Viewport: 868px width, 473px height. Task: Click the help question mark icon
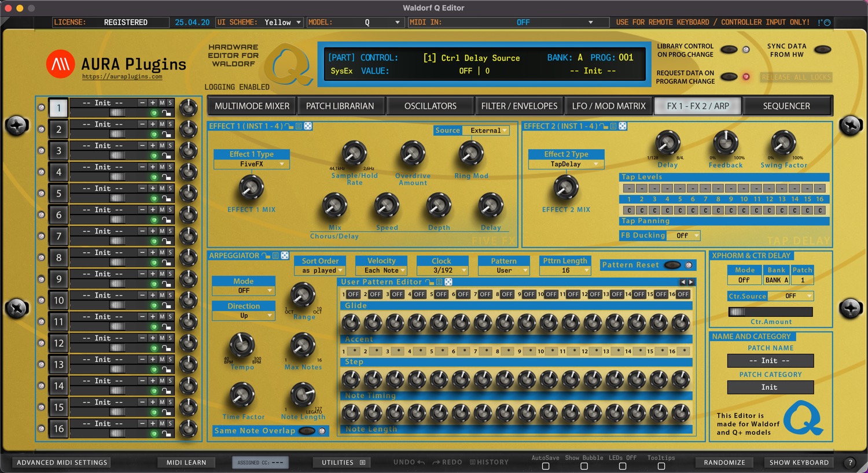pos(850,463)
